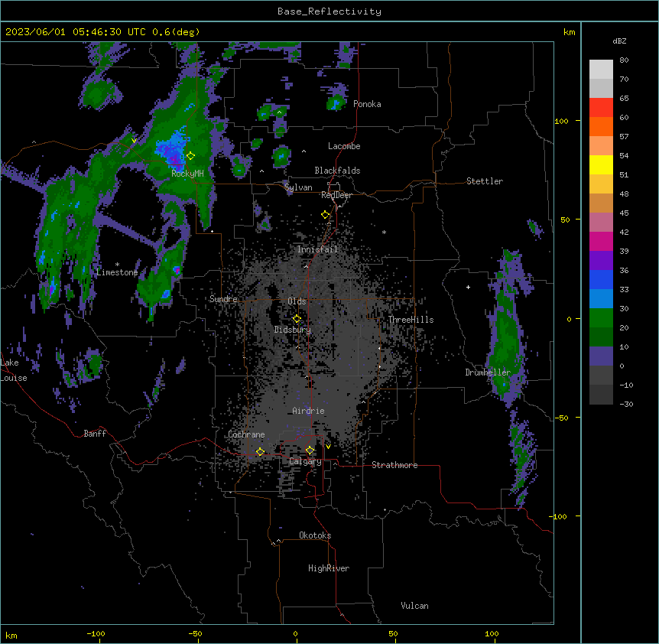This screenshot has height=644, width=659.
Task: Click the yellow diamond marker near Cochrane
Action: 260,452
